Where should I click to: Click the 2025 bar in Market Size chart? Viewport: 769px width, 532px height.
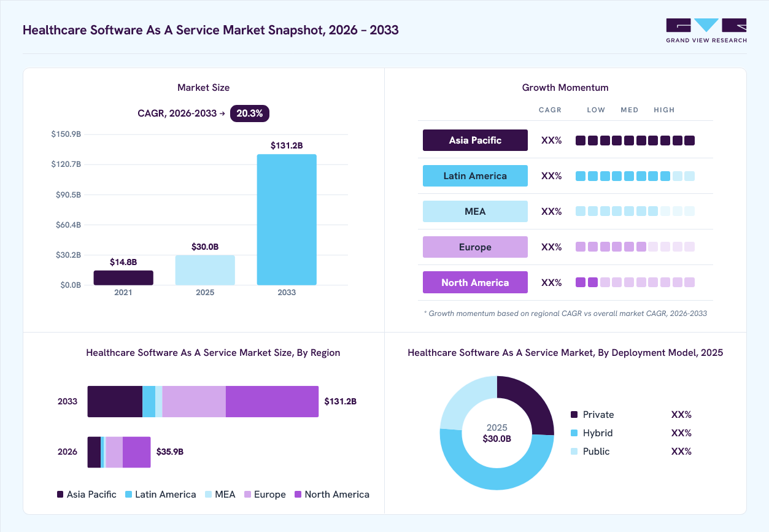pyautogui.click(x=205, y=271)
